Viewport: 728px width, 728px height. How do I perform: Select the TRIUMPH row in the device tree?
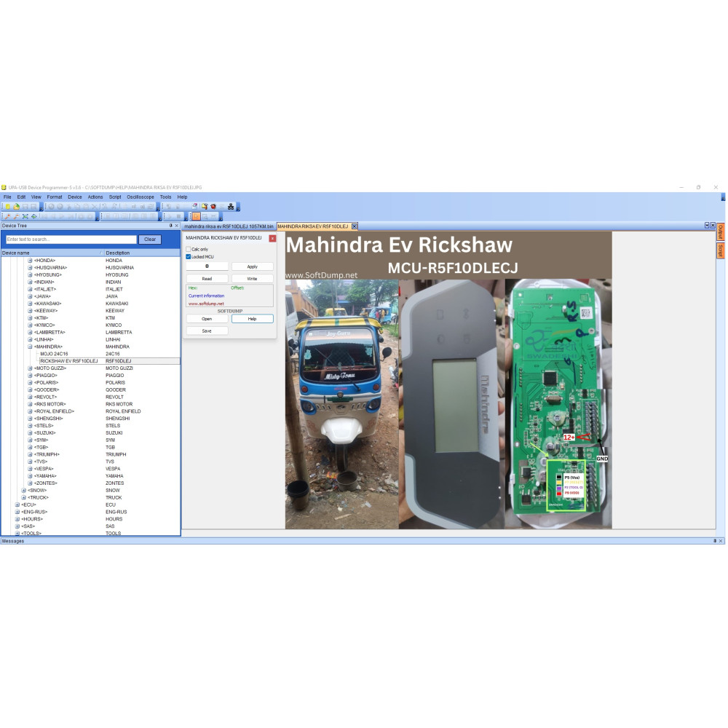tap(90, 454)
